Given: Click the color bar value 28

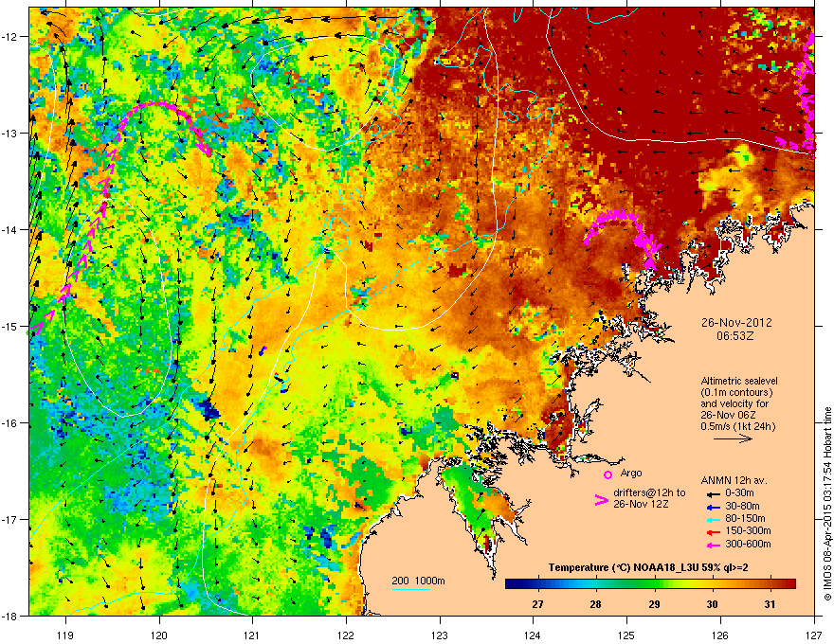Looking at the screenshot, I should (596, 604).
